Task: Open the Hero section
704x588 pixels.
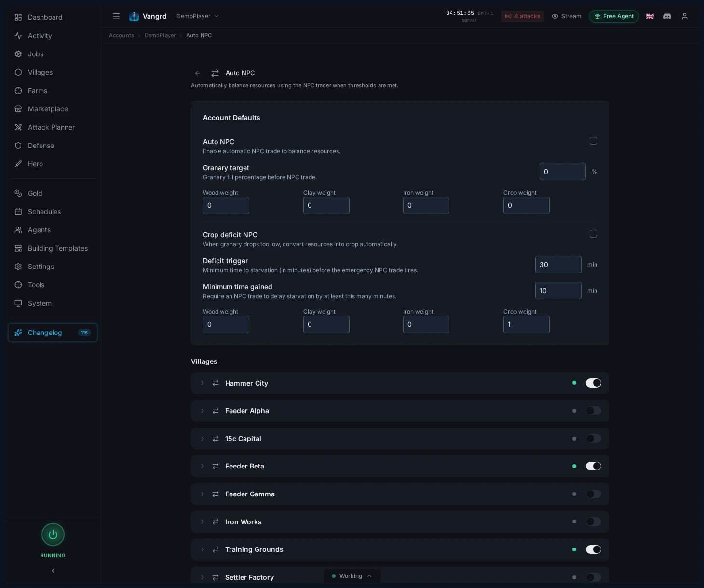Action: (x=35, y=164)
